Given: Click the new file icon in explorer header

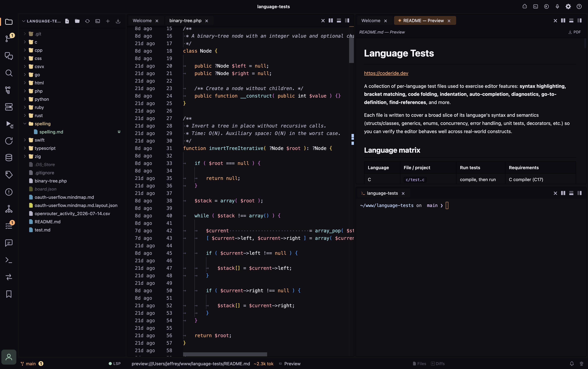Looking at the screenshot, I should (x=67, y=21).
